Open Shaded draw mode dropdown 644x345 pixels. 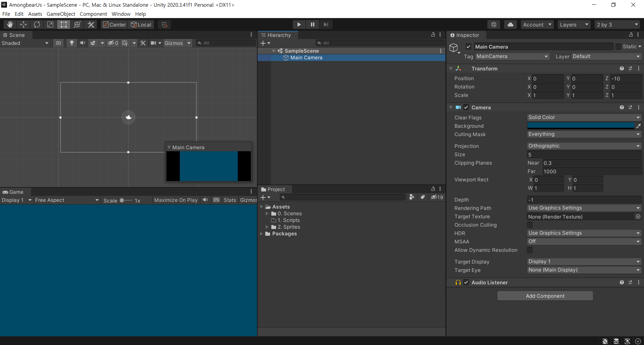click(x=25, y=43)
